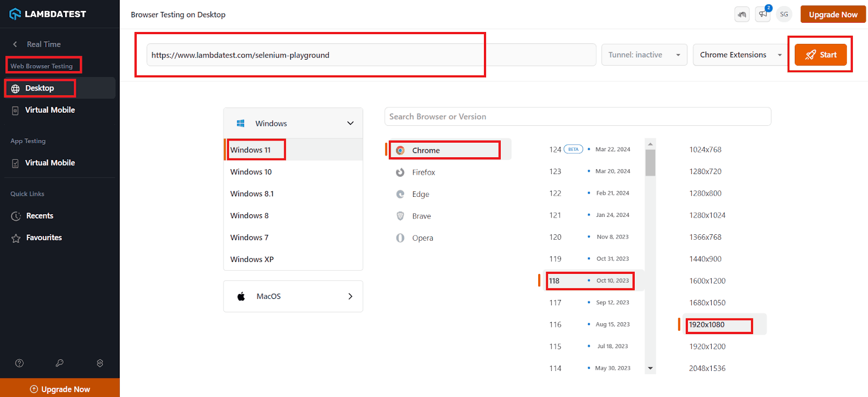The height and width of the screenshot is (397, 868).
Task: Open announcements megaphone with badge
Action: click(x=763, y=14)
